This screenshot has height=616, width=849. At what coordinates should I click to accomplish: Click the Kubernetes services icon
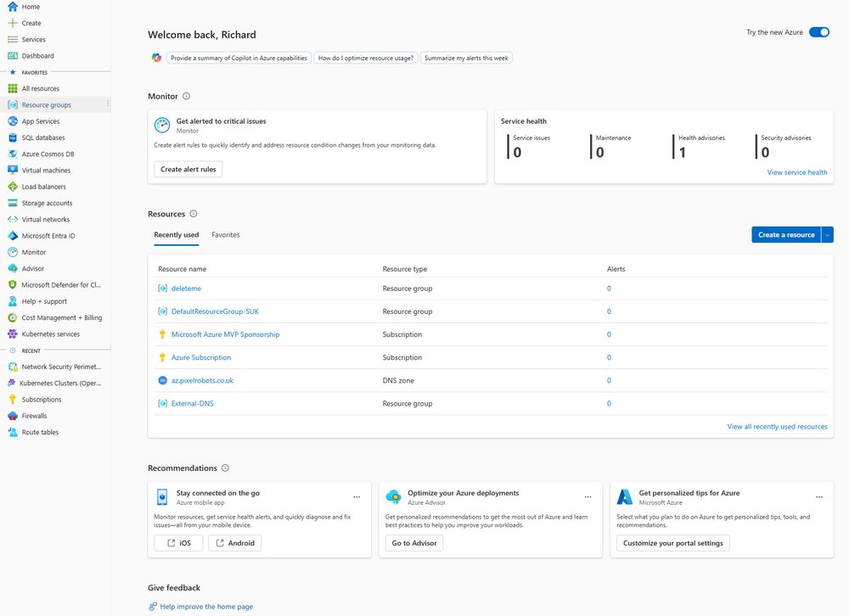pyautogui.click(x=13, y=334)
